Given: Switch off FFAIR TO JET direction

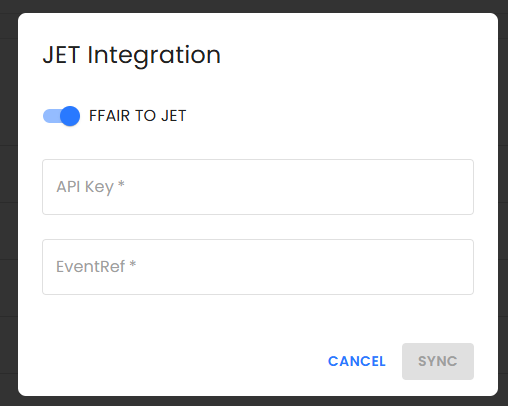Looking at the screenshot, I should 61,116.
